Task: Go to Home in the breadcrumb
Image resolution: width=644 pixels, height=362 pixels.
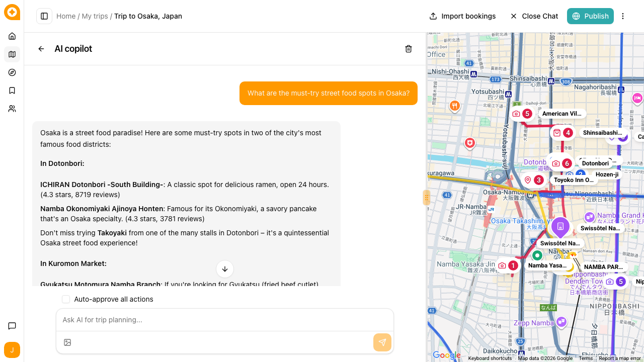Action: point(66,16)
